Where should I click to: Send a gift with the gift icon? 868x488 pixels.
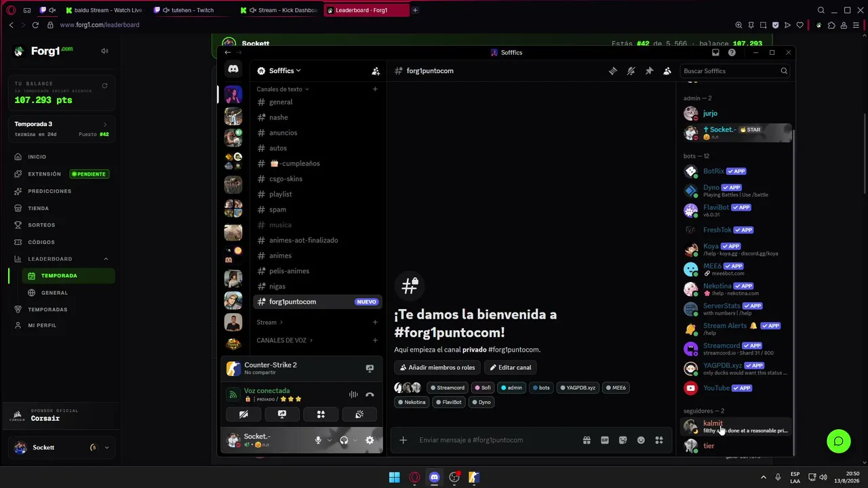(x=587, y=440)
